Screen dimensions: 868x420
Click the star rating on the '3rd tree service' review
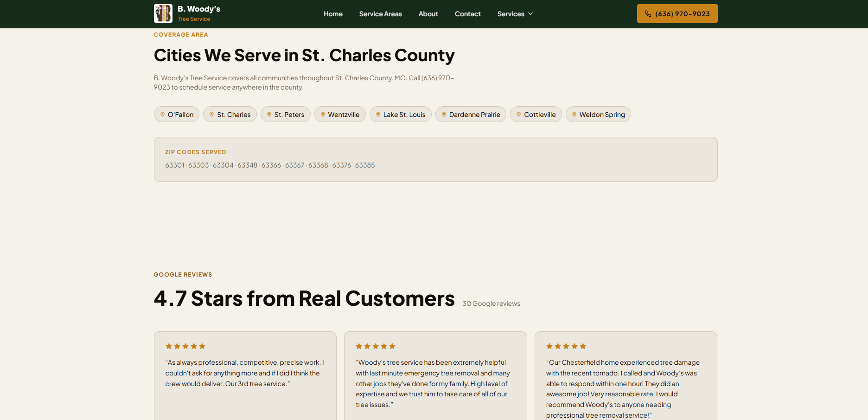coord(185,346)
